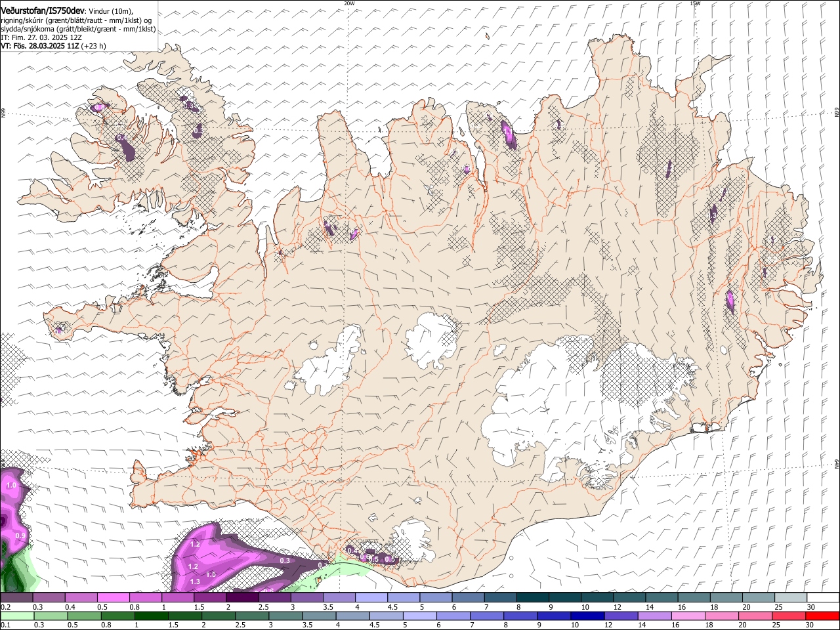Click the 'VT: Fös. 28.03.2025 11Z' line
The image size is (840, 630).
(x=41, y=46)
